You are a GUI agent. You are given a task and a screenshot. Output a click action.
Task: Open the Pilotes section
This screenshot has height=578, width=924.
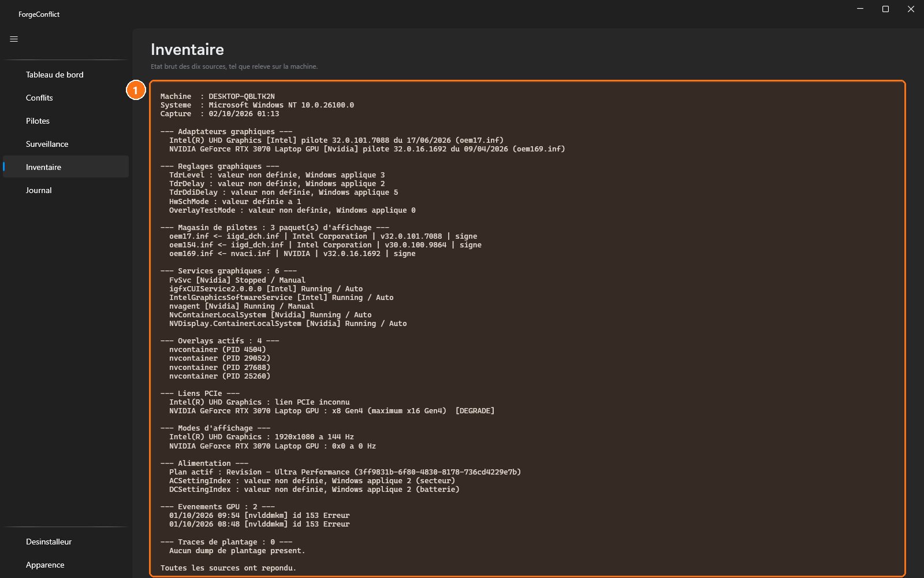tap(66, 121)
